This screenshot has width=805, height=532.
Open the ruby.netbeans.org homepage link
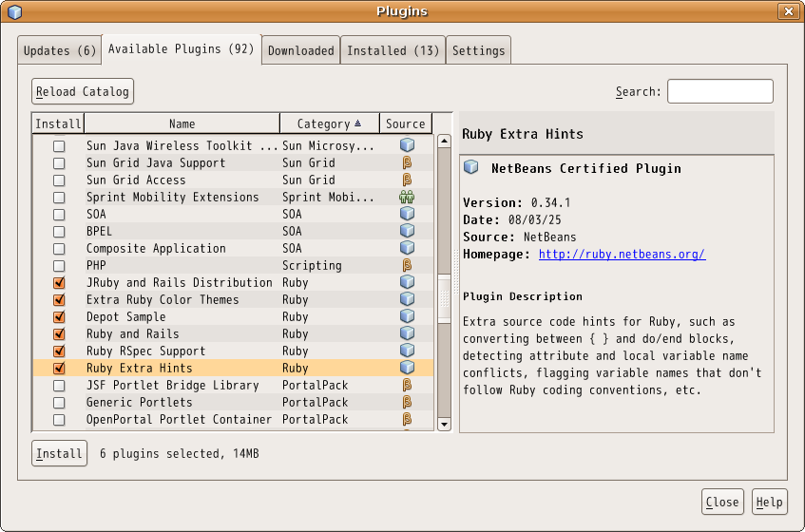coord(622,255)
